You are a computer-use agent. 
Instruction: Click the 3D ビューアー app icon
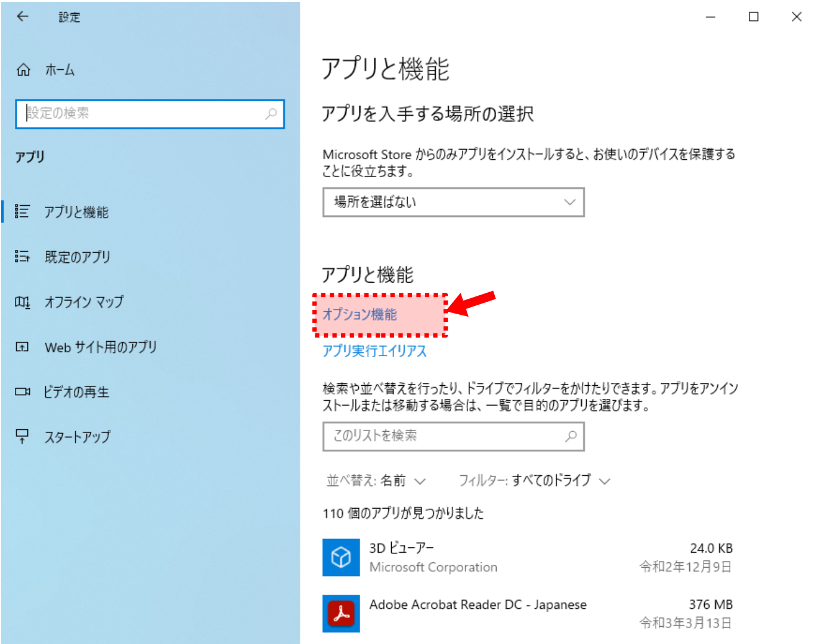pyautogui.click(x=341, y=557)
